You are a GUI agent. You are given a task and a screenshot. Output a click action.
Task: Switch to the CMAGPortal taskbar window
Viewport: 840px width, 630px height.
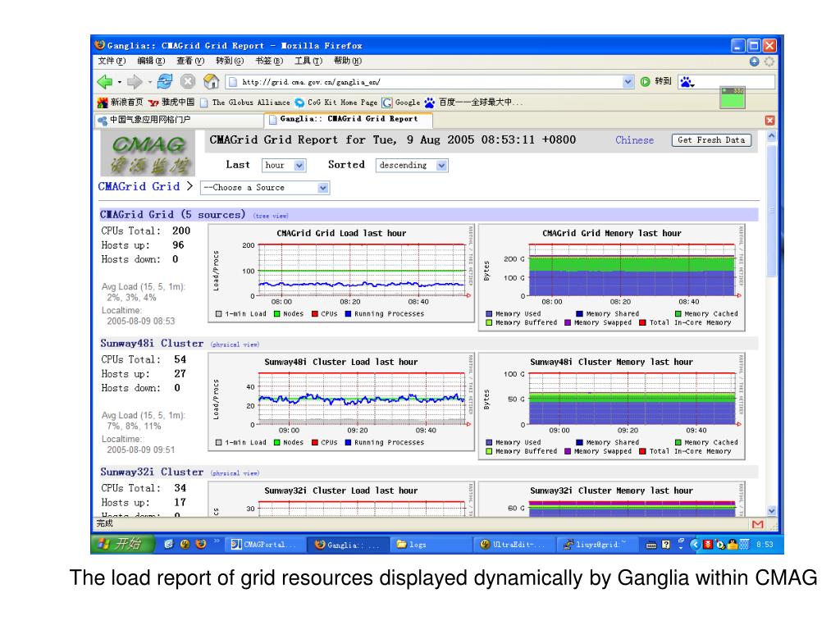(267, 545)
